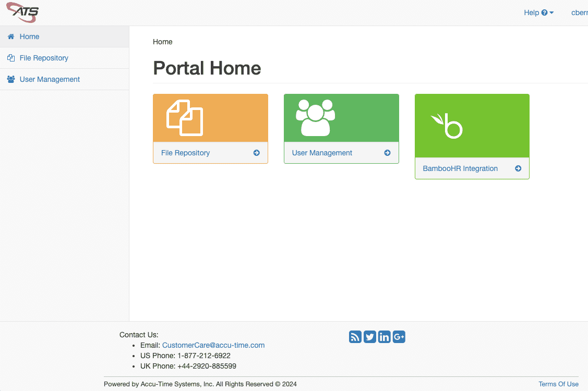Click the Powered by Accu-Time Systems copyright text
This screenshot has width=588, height=391.
pyautogui.click(x=200, y=384)
